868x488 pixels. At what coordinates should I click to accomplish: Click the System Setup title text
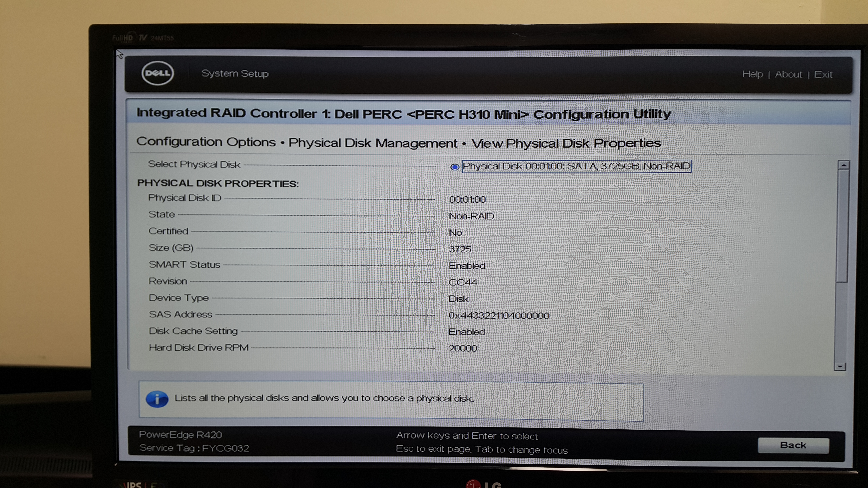(x=235, y=73)
